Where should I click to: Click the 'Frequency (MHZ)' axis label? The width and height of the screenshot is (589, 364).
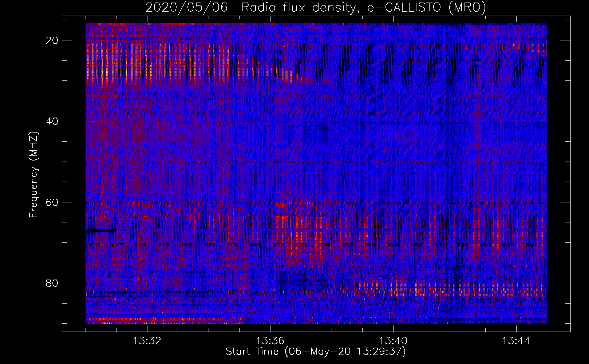pos(33,175)
